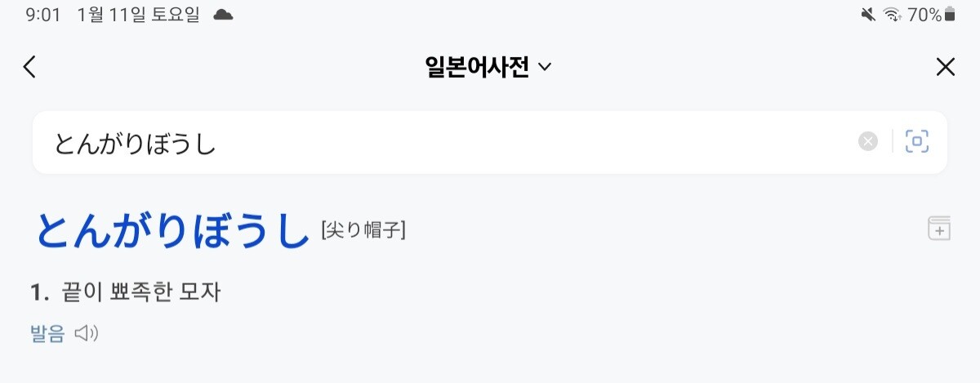Viewport: 980px width, 383px height.
Task: Open the 일본어사전 dictionary selector dropdown
Action: (488, 67)
